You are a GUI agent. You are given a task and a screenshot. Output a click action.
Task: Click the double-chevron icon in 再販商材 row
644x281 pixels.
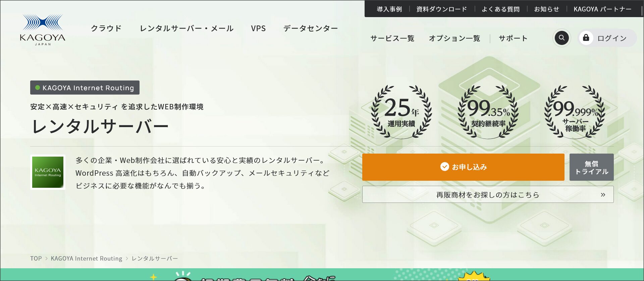[603, 195]
